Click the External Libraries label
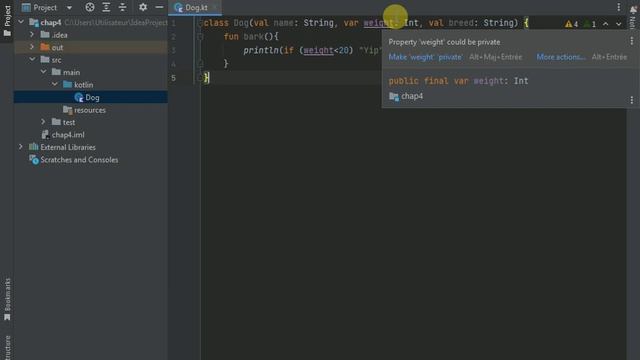This screenshot has width=640, height=360. coord(68,147)
